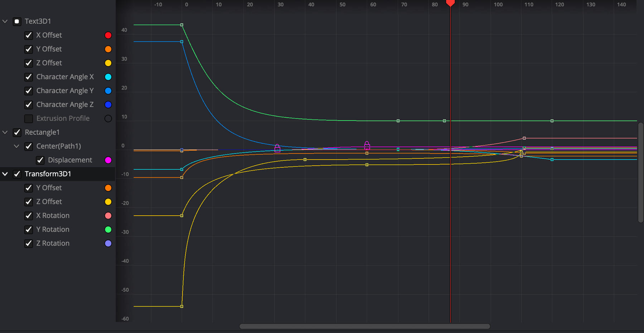Click the red color dot beside X Offset
644x333 pixels.
[108, 35]
